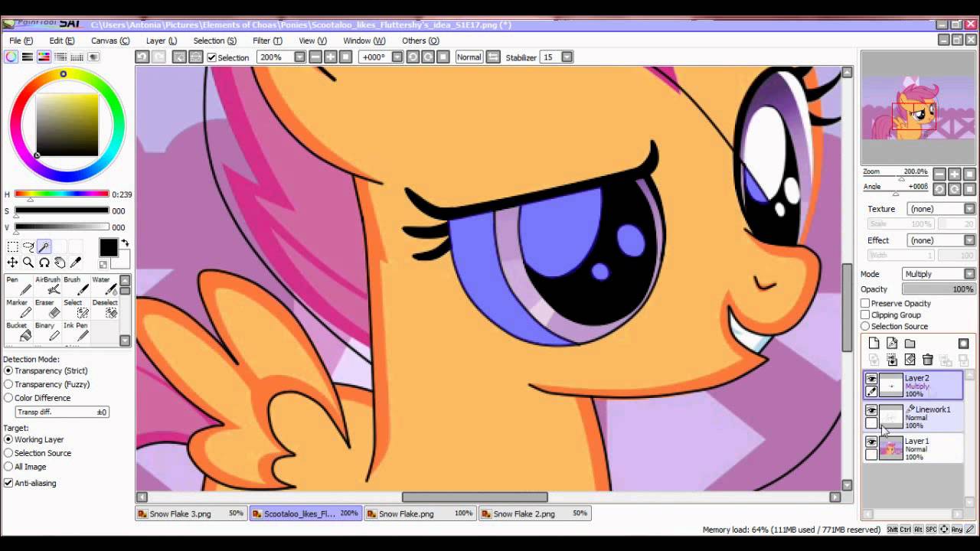Create a new linework layer
Screen dimensions: 980x551
point(892,344)
